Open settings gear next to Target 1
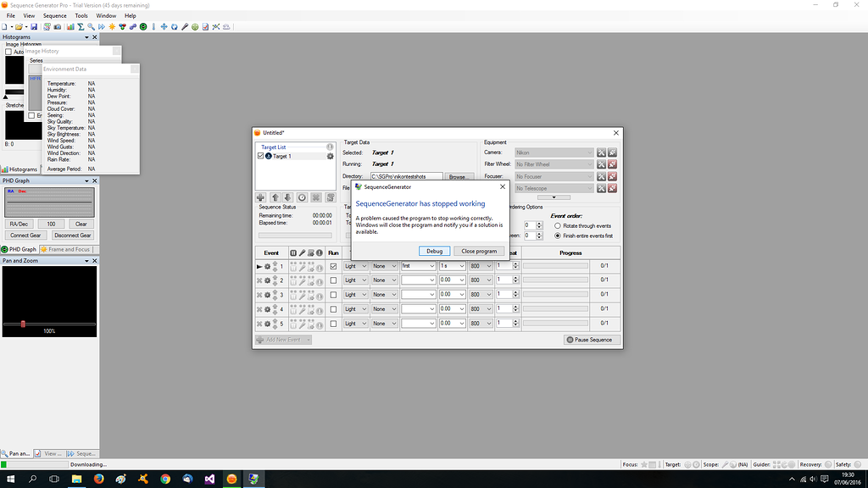Image resolution: width=868 pixels, height=488 pixels. [331, 156]
